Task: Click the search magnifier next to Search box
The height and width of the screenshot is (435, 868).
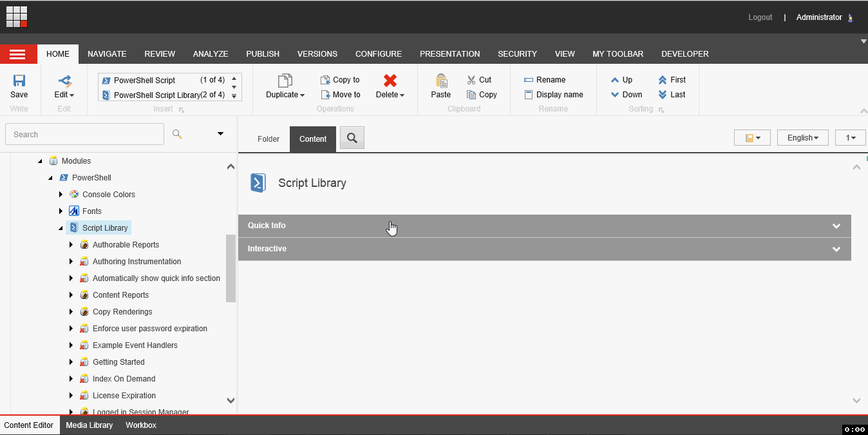Action: point(177,134)
